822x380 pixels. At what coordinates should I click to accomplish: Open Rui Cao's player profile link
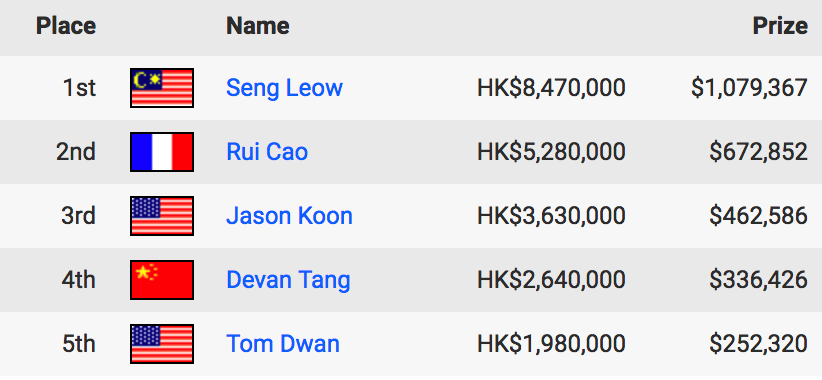click(x=267, y=152)
